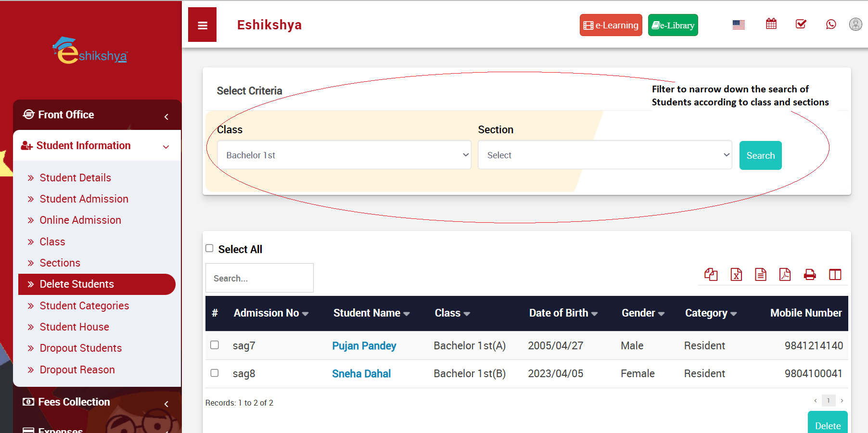Image resolution: width=868 pixels, height=433 pixels.
Task: Open the calendar icon in header
Action: coord(771,24)
